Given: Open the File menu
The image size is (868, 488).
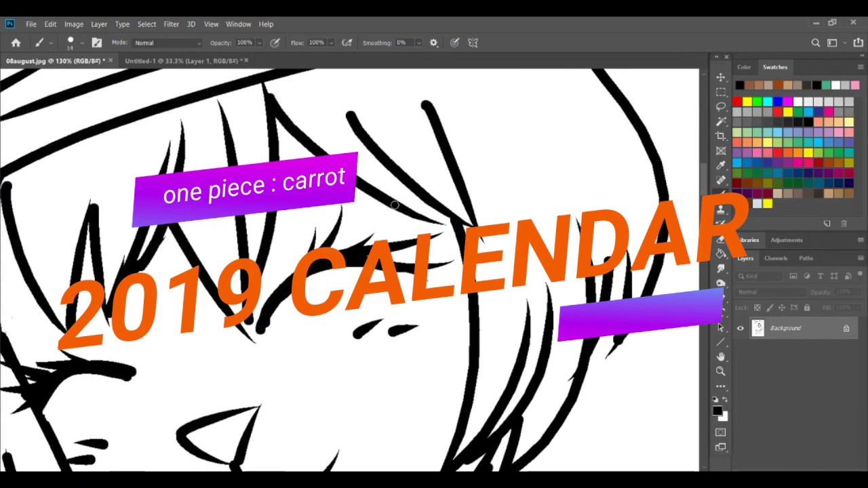Looking at the screenshot, I should [x=31, y=24].
